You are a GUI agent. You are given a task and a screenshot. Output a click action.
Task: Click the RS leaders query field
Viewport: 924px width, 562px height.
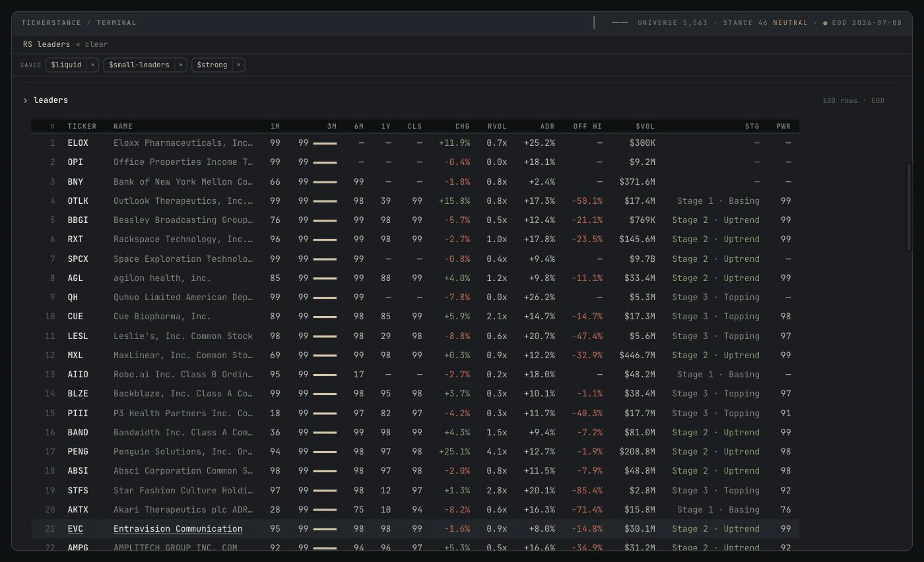click(x=46, y=44)
